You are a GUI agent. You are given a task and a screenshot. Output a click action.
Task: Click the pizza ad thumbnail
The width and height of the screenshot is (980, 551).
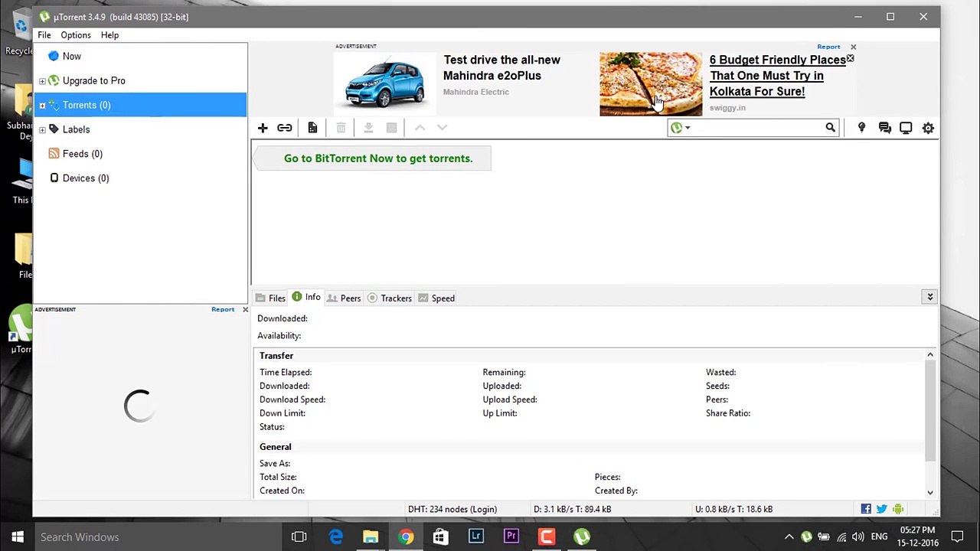coord(651,84)
